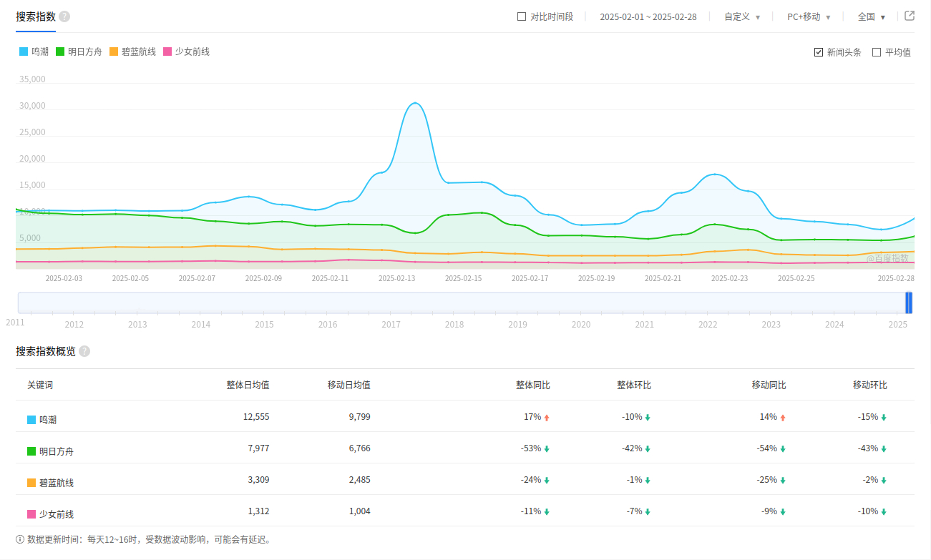
Task: Click the 移动环比 column header
Action: [869, 385]
